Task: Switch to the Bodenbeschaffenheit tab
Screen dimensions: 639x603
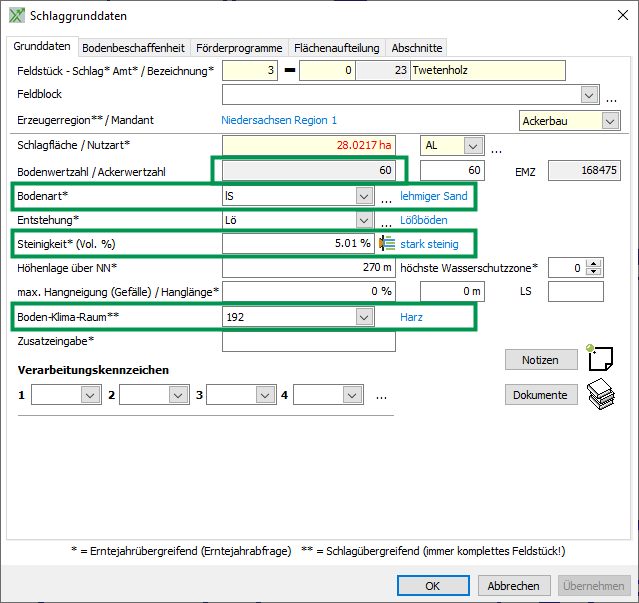Action: [x=133, y=47]
